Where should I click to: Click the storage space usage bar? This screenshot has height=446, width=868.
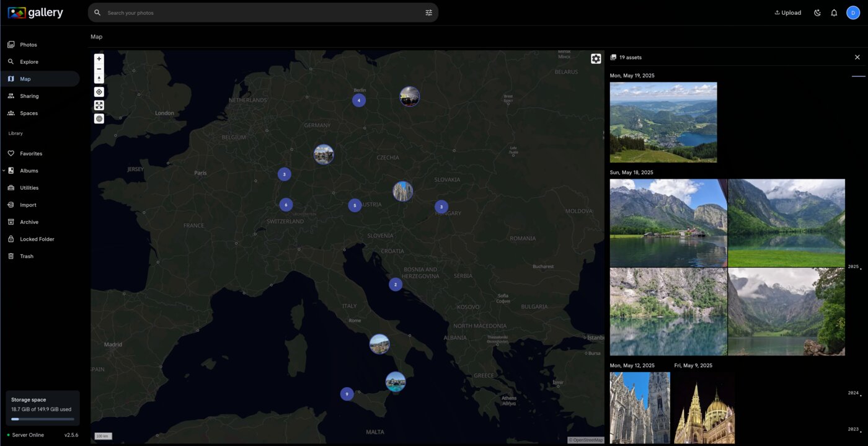tap(42, 419)
